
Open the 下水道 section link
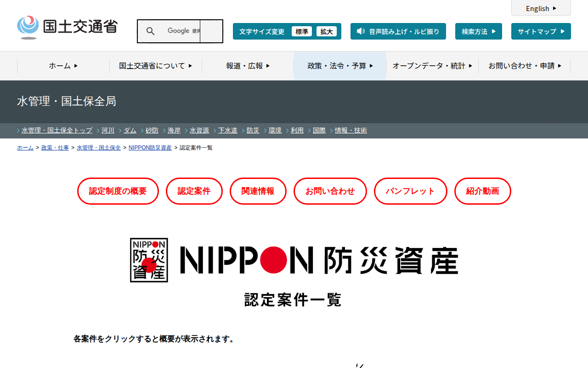(x=228, y=130)
